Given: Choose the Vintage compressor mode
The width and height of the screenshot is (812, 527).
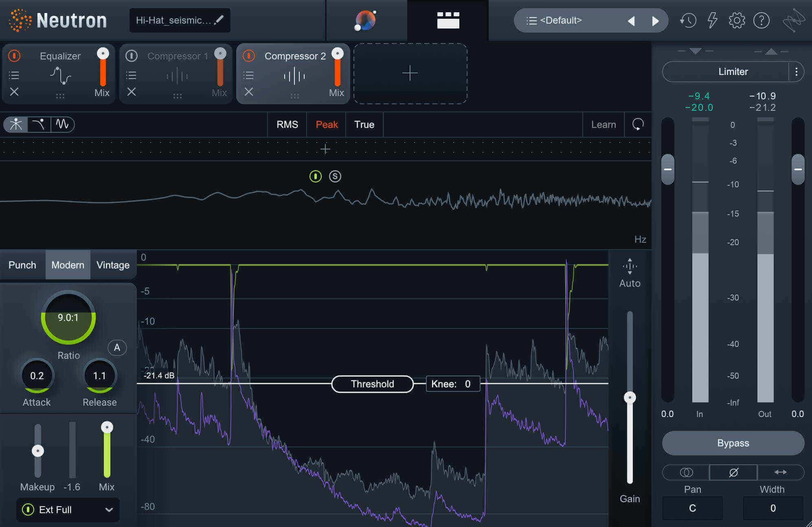Looking at the screenshot, I should (x=113, y=265).
